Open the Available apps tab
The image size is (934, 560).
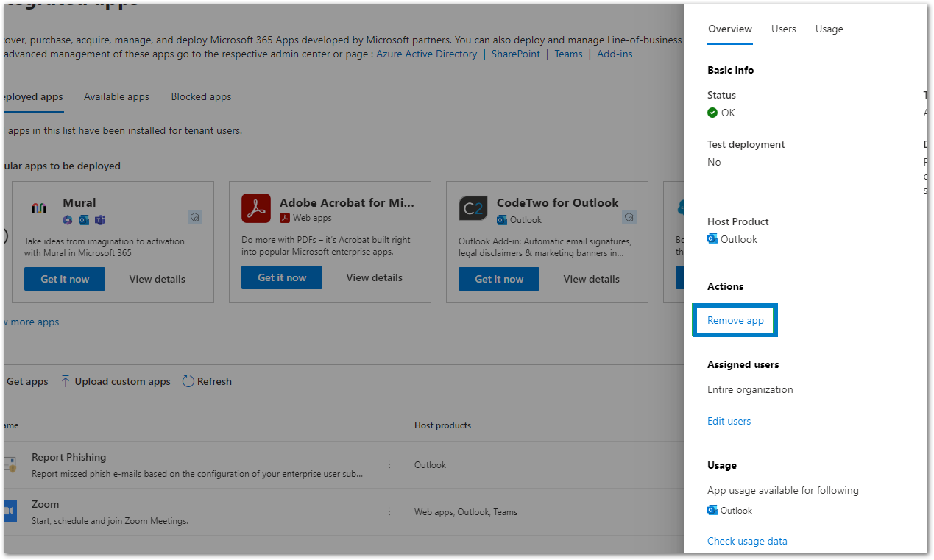(x=116, y=96)
